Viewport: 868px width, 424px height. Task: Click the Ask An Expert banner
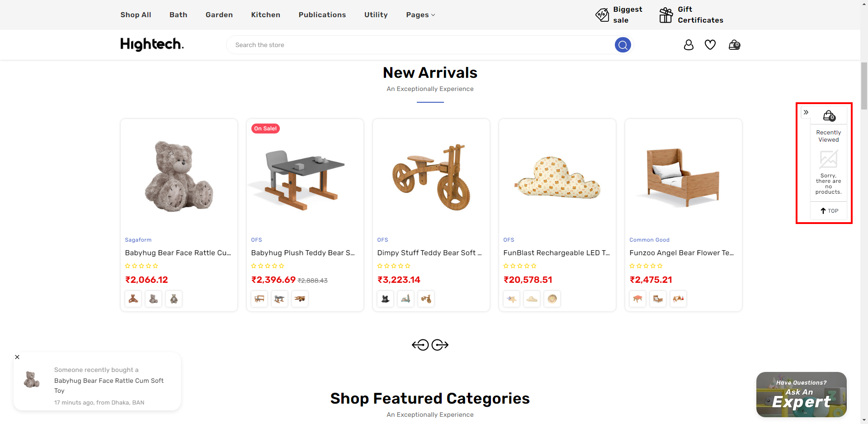pos(801,395)
